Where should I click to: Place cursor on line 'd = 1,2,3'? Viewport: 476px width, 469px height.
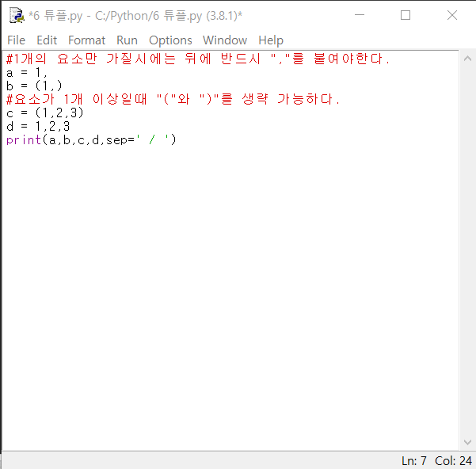38,126
